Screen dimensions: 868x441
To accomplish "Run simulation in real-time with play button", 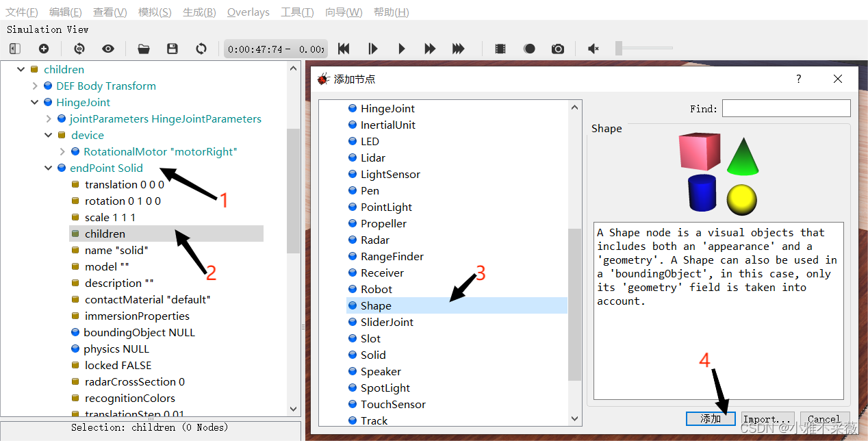I will 402,49.
